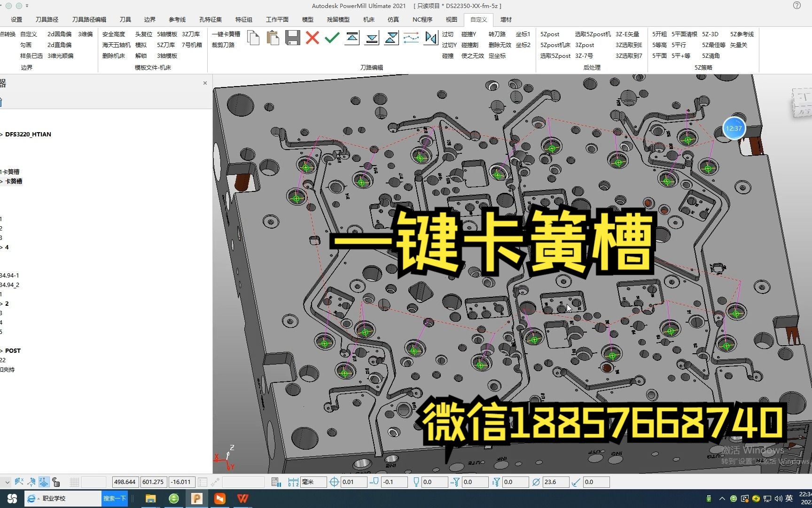
Task: Toggle the grid display icon in status bar
Action: click(x=74, y=482)
